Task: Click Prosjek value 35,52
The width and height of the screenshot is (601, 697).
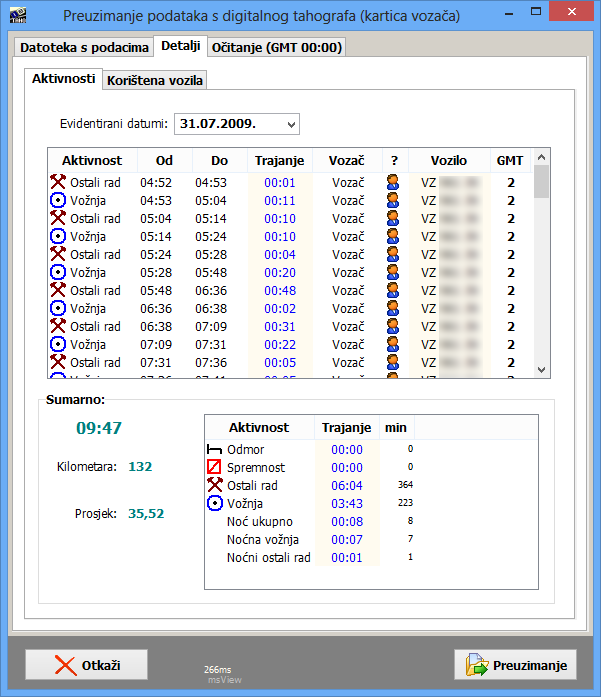Action: pos(146,513)
